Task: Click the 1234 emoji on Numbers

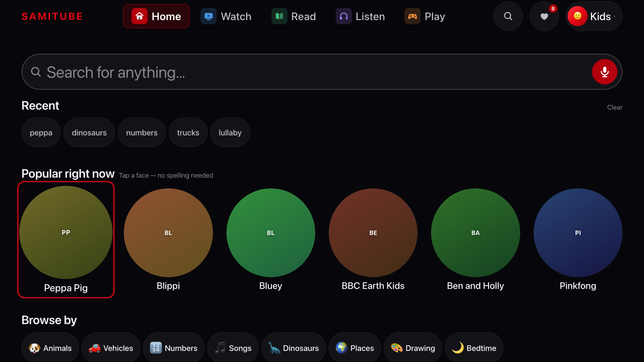Action: coord(156,348)
